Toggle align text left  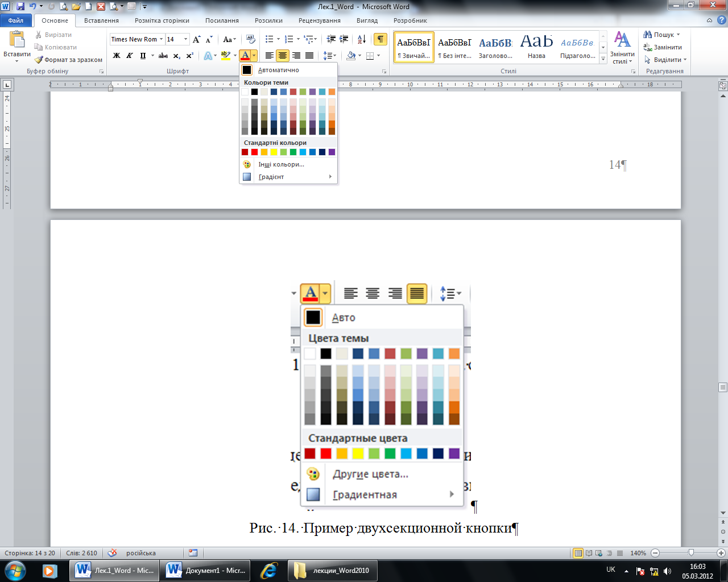click(270, 56)
